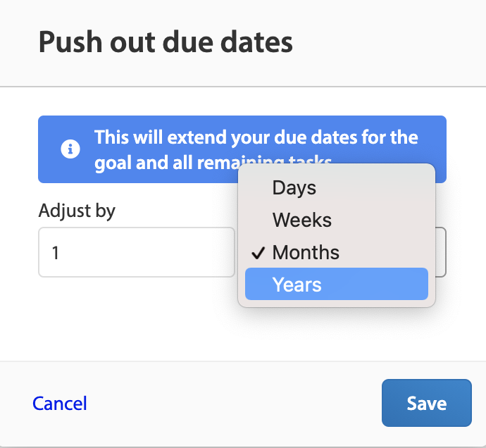Pick the checked Months option
Image resolution: width=486 pixels, height=448 pixels.
click(336, 252)
